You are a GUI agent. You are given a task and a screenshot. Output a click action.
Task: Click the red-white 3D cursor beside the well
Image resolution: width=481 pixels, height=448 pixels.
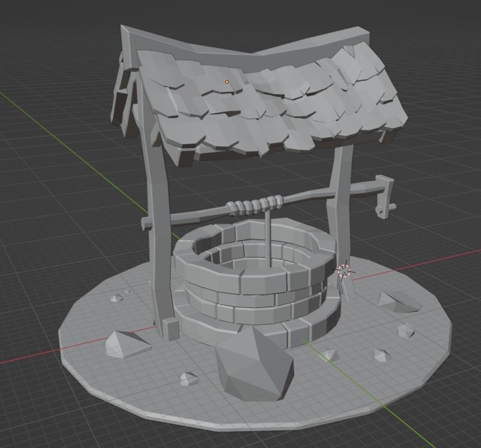[344, 271]
